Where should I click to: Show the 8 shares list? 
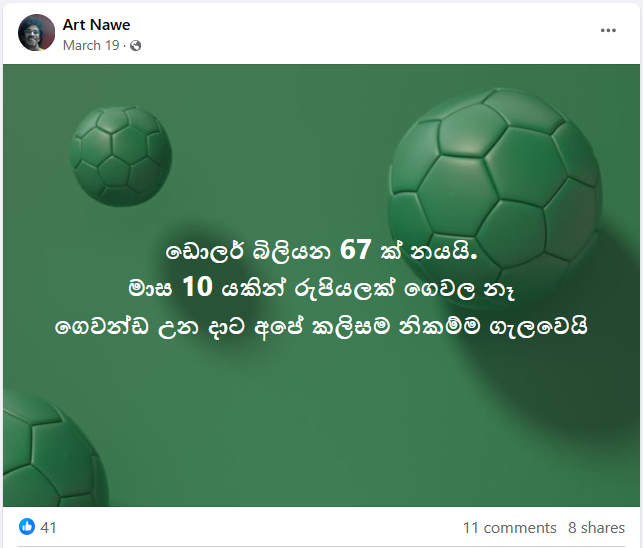(596, 527)
